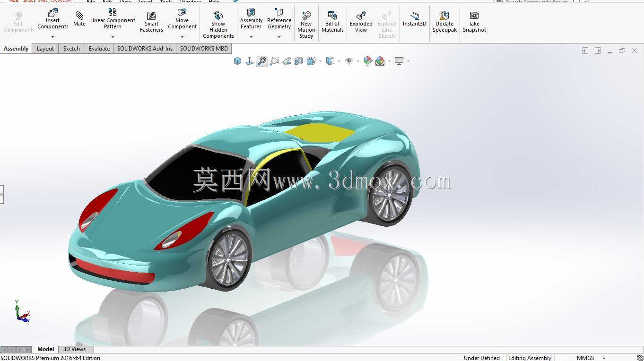Click the Previous View icon
This screenshot has height=361, width=644.
[287, 61]
